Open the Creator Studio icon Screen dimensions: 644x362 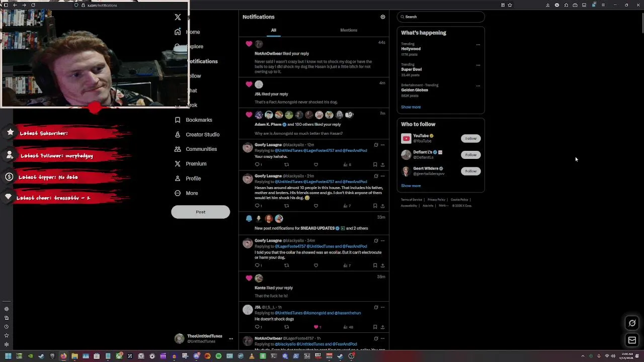(178, 134)
